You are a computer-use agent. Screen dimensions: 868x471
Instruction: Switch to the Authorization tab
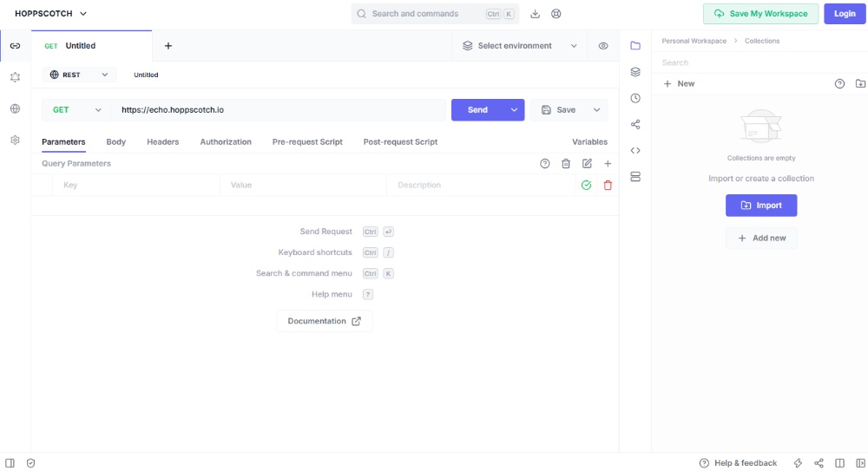click(226, 141)
